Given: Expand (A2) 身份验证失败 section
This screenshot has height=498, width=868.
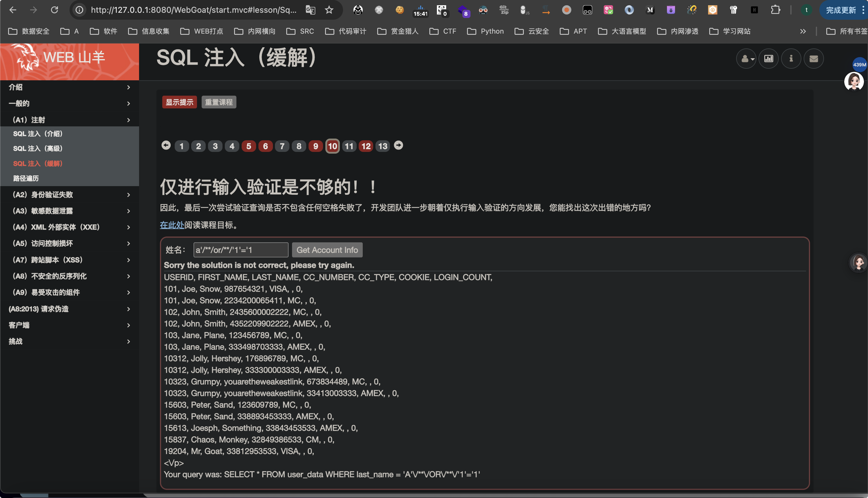Looking at the screenshot, I should tap(70, 195).
